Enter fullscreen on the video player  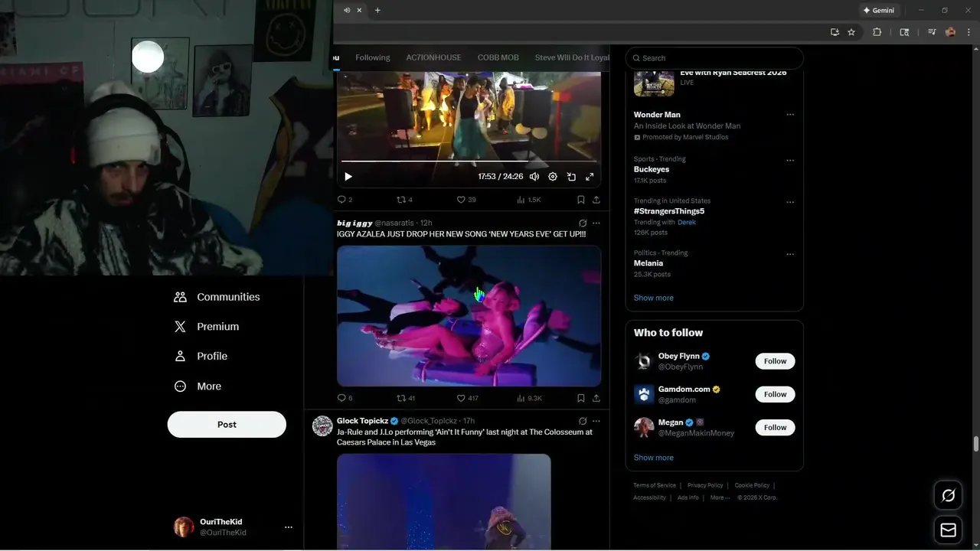pos(590,177)
